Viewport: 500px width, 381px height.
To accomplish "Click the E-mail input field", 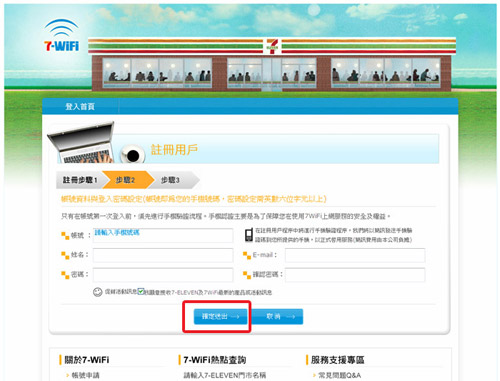I will point(355,255).
